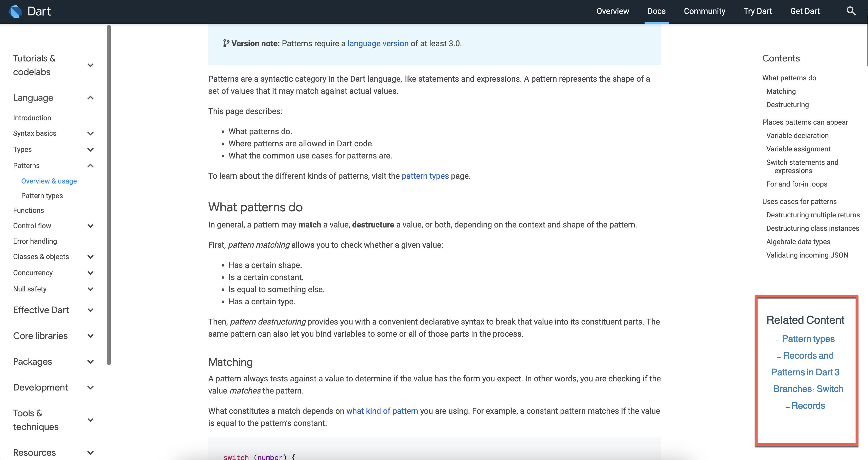Collapse the Language section
Screen dimensions: 868x460
pos(90,98)
